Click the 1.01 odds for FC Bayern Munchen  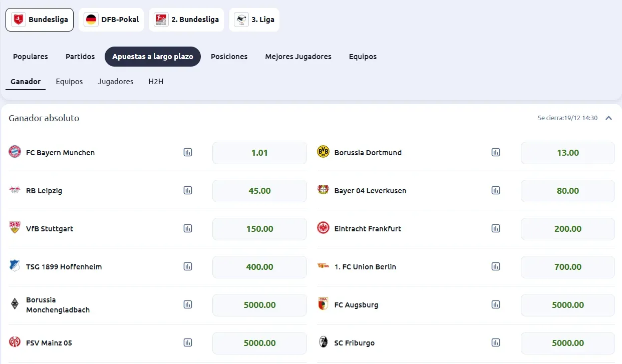point(259,152)
